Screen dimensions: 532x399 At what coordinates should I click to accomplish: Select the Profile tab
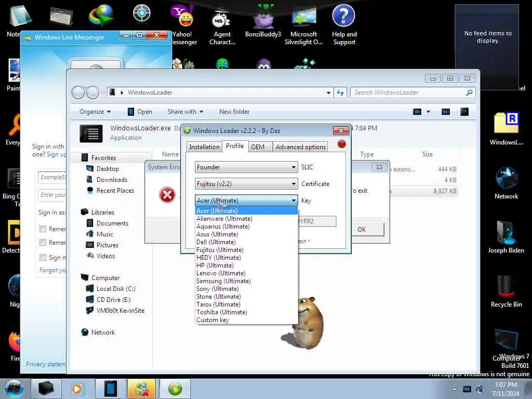[x=235, y=146]
